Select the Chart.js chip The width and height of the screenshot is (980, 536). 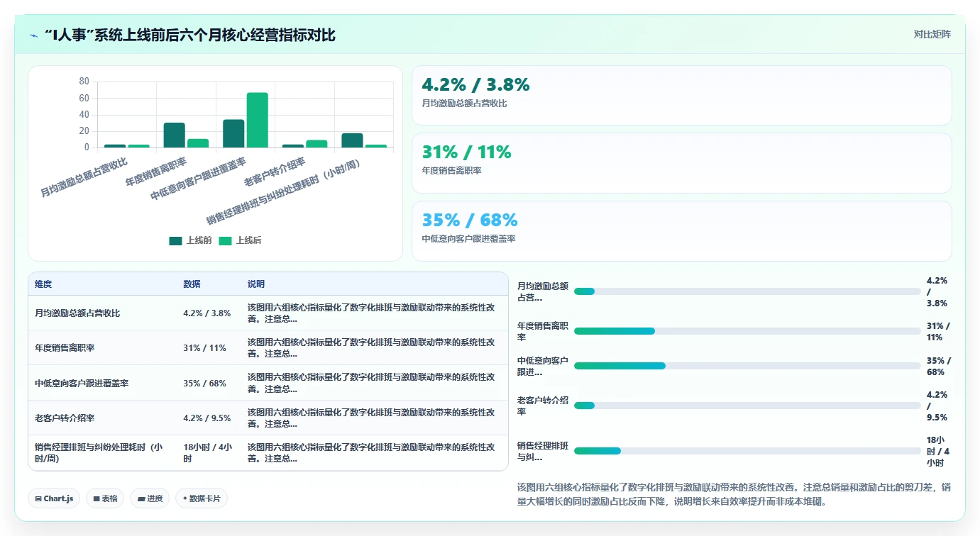pyautogui.click(x=55, y=498)
